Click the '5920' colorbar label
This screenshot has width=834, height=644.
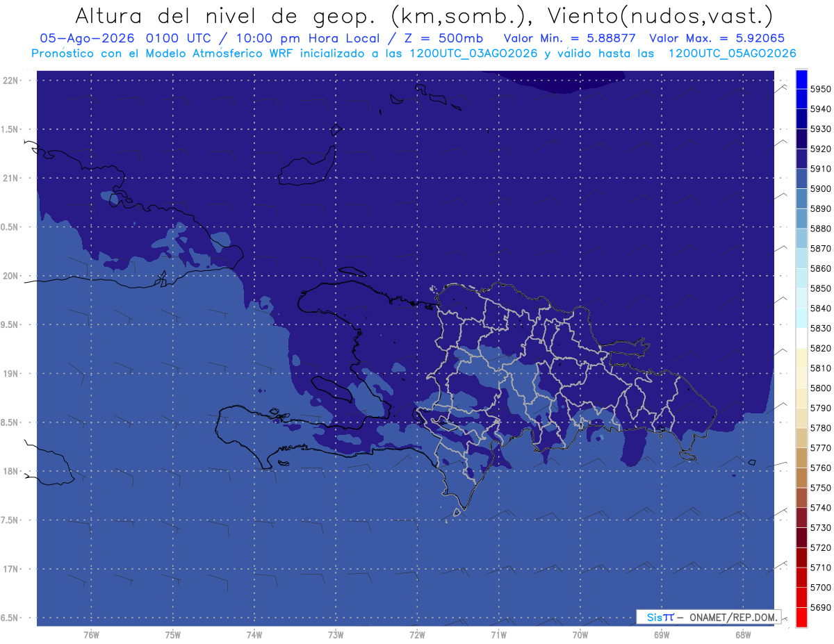tap(820, 149)
